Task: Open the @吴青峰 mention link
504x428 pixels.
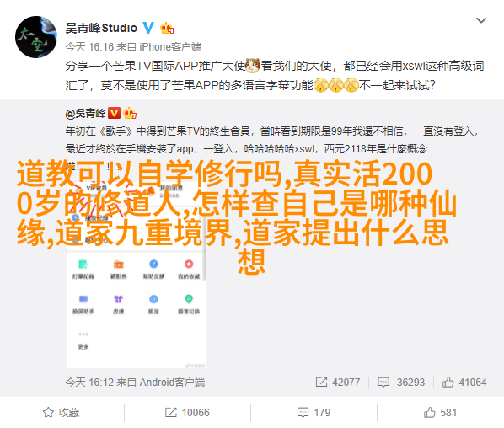Action: [x=85, y=113]
